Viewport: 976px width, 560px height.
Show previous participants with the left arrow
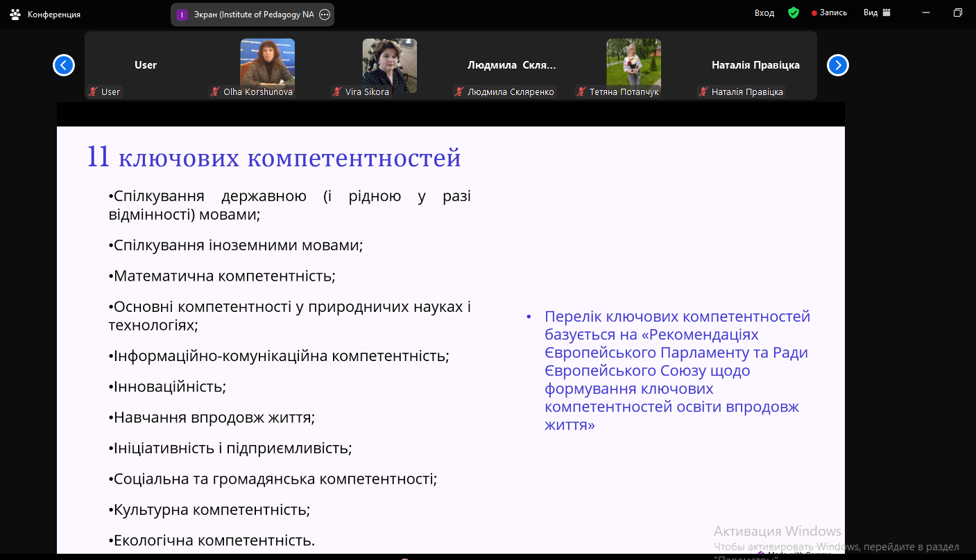point(64,65)
